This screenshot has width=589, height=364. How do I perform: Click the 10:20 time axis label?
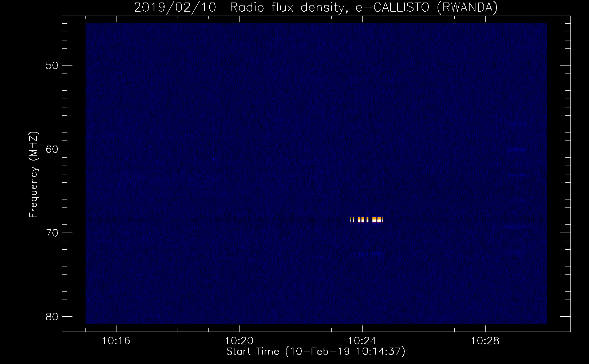coord(239,341)
